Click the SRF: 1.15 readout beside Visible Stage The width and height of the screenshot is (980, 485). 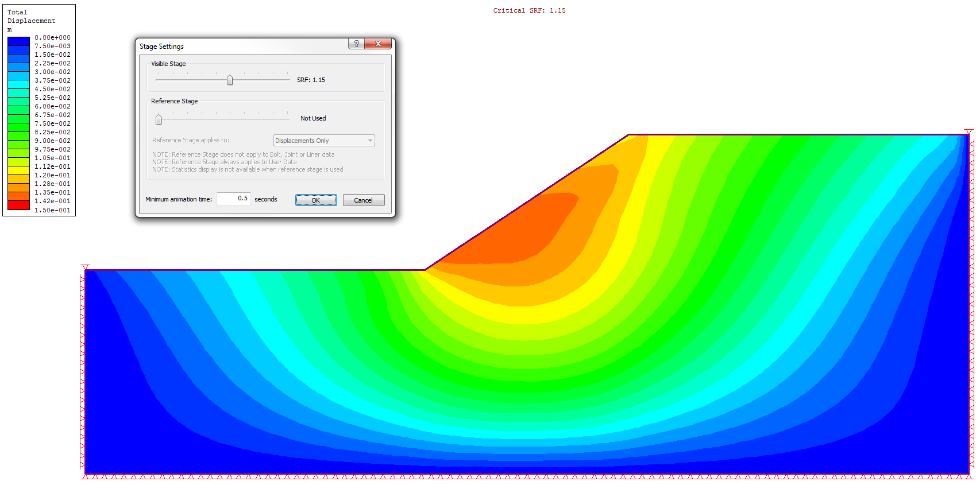point(311,80)
